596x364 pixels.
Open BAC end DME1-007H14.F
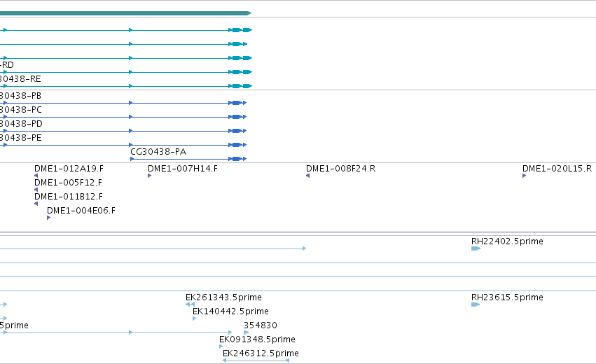coord(183,169)
